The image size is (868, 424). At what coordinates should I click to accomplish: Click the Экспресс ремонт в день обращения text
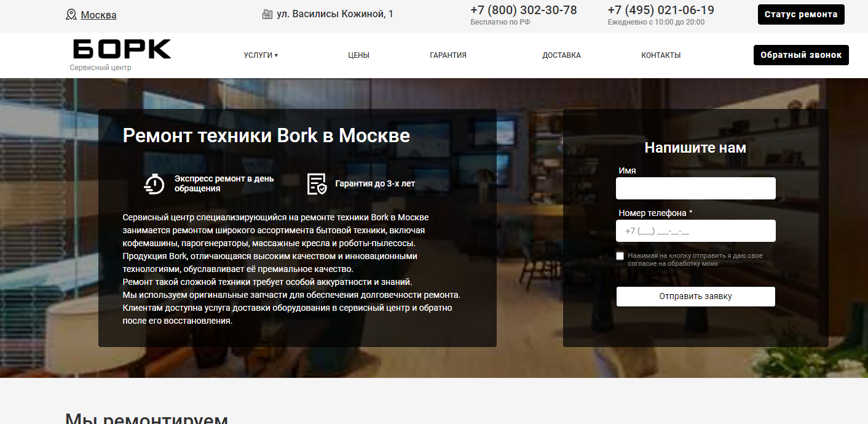point(224,183)
